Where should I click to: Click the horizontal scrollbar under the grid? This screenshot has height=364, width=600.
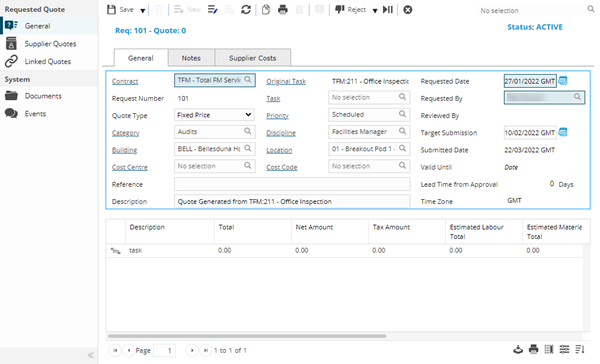click(x=247, y=336)
